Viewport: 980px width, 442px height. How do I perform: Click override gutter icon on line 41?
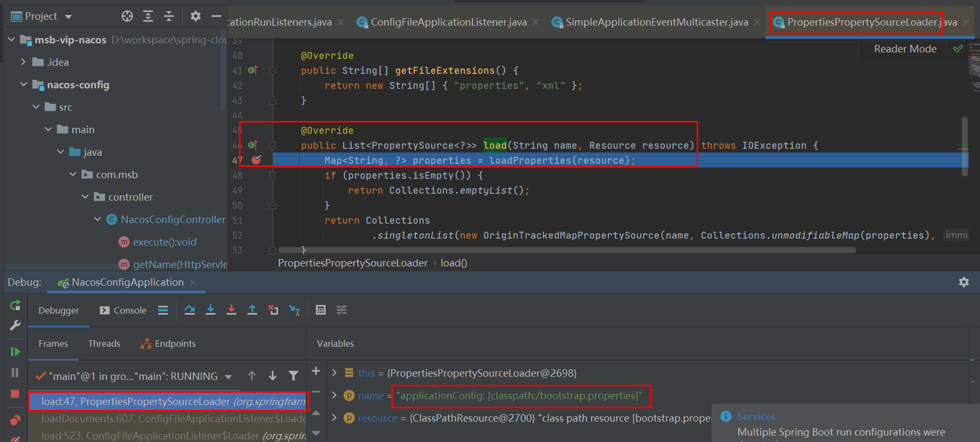(253, 70)
